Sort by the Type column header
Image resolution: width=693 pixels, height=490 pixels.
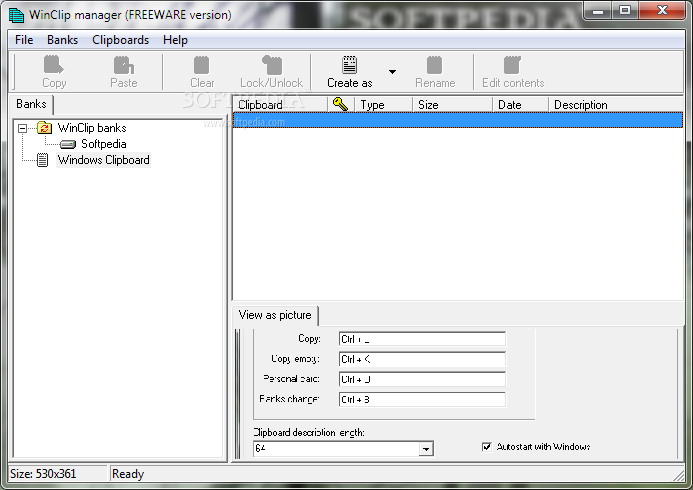tap(383, 105)
